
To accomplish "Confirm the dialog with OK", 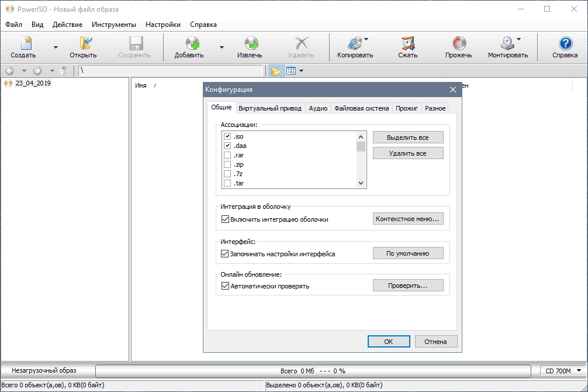I will coord(389,342).
